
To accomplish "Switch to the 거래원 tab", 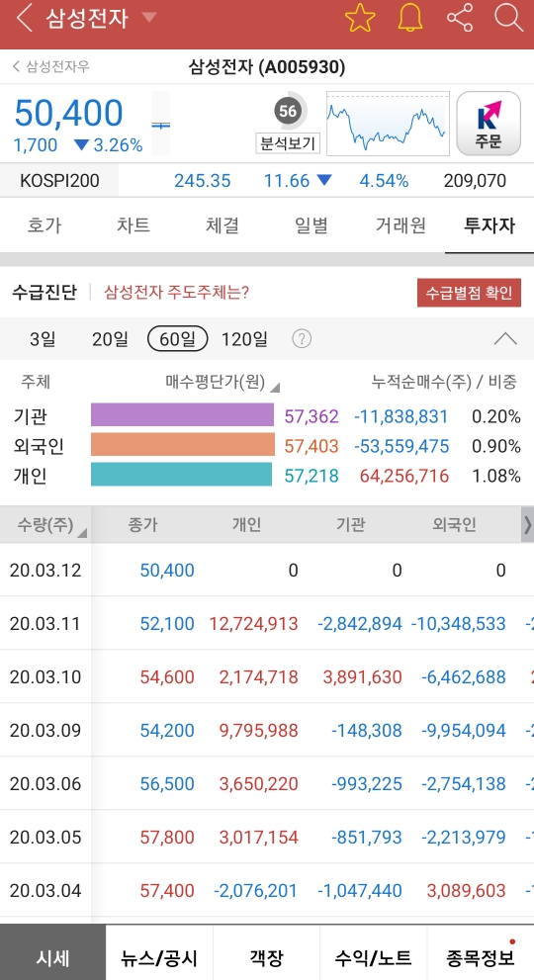I will pyautogui.click(x=400, y=225).
